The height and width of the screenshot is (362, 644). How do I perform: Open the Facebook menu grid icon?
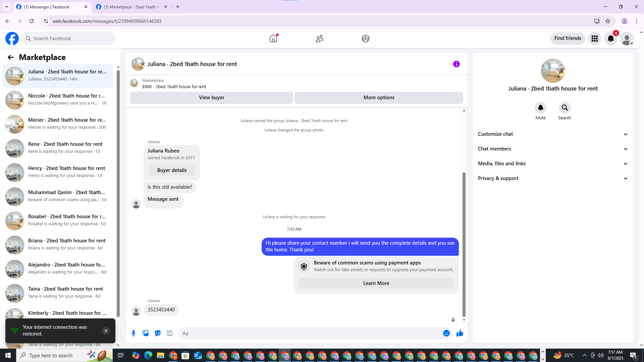[x=595, y=39]
